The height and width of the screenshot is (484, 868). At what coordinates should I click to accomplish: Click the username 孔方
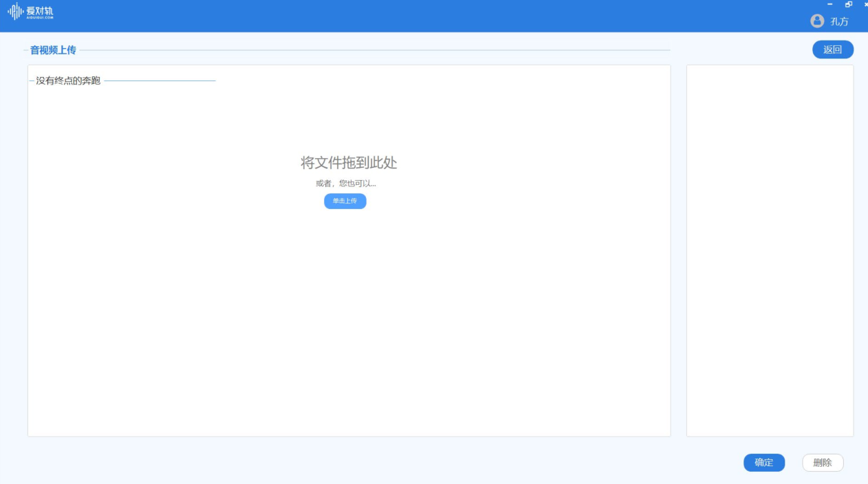click(840, 21)
